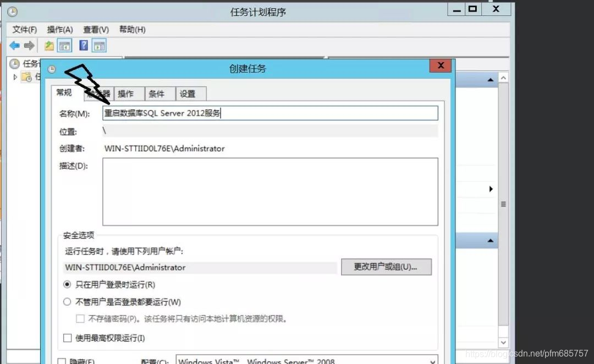Click Change User or Group button (更改用户或组)

(386, 267)
